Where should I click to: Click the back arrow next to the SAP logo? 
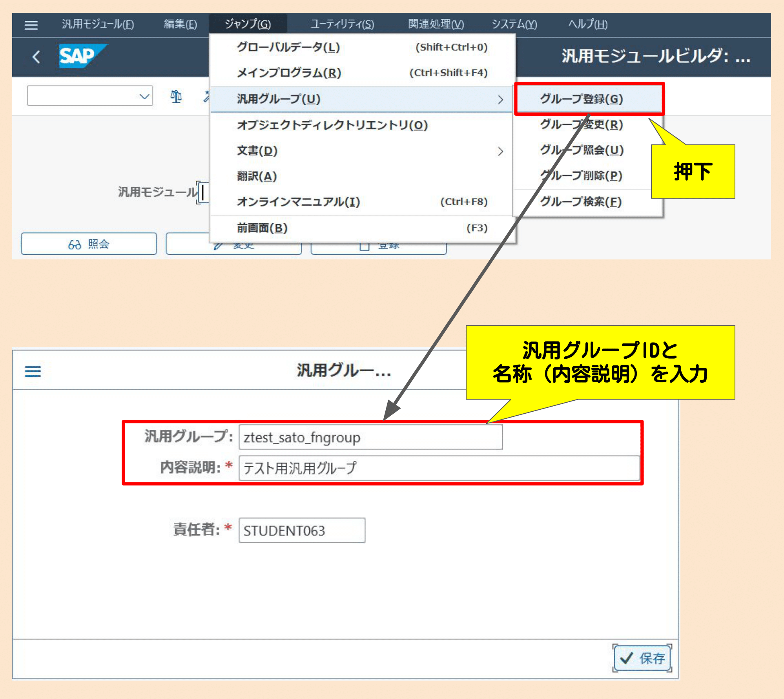pyautogui.click(x=36, y=57)
